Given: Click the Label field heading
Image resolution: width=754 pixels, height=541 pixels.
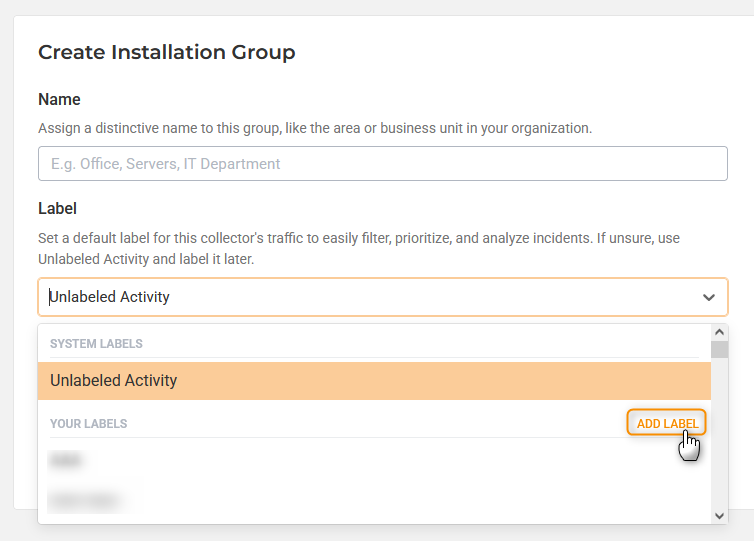Looking at the screenshot, I should pyautogui.click(x=57, y=208).
